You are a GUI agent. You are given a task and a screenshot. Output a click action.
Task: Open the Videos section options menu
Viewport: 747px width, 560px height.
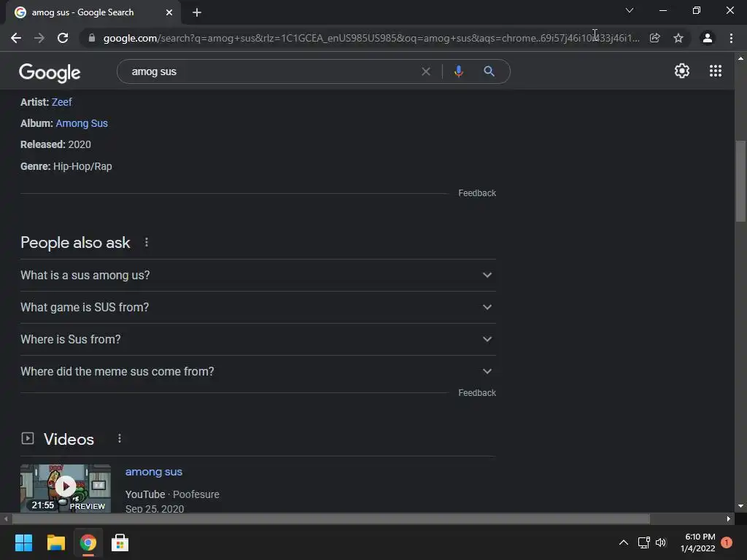(120, 438)
